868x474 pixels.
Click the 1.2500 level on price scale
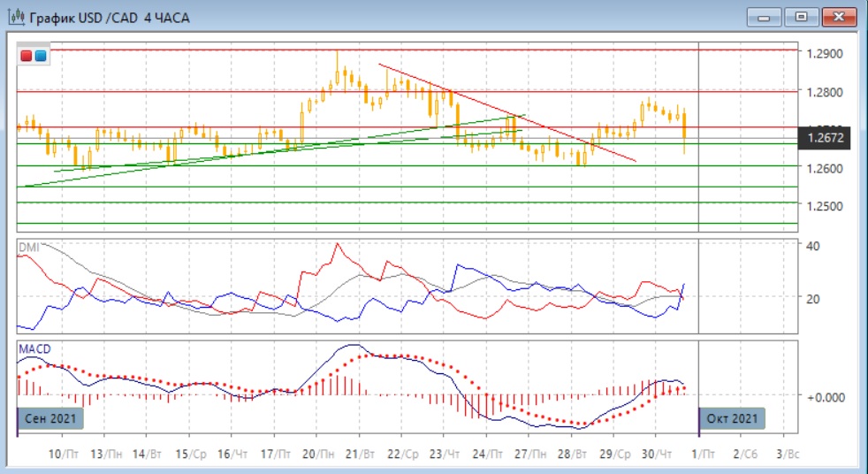[x=824, y=205]
